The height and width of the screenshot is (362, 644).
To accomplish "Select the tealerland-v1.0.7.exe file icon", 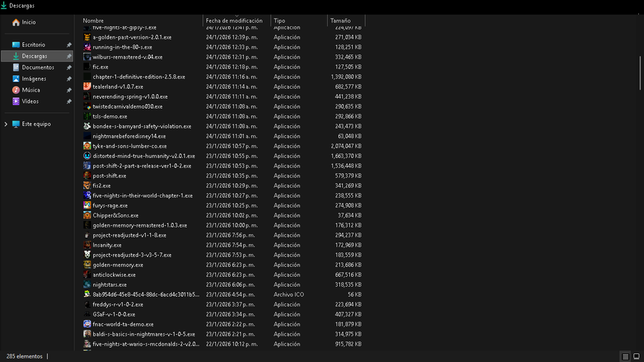I will point(87,87).
